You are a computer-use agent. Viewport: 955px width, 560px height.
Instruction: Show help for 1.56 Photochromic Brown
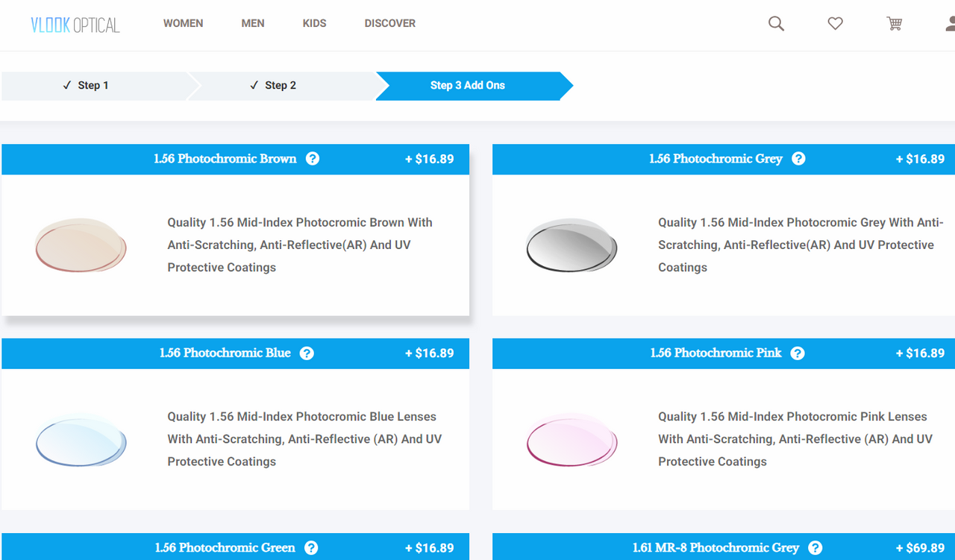313,159
